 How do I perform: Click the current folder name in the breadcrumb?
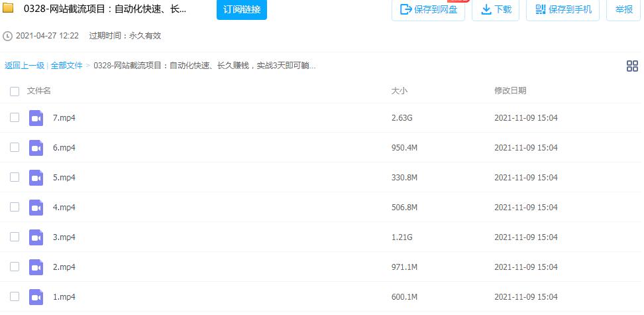click(x=205, y=66)
